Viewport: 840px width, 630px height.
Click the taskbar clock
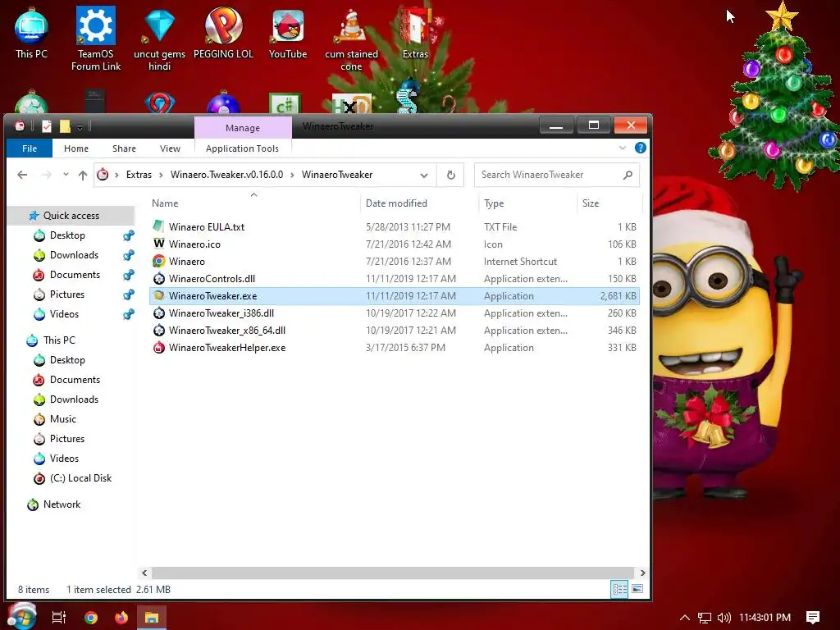coord(765,618)
